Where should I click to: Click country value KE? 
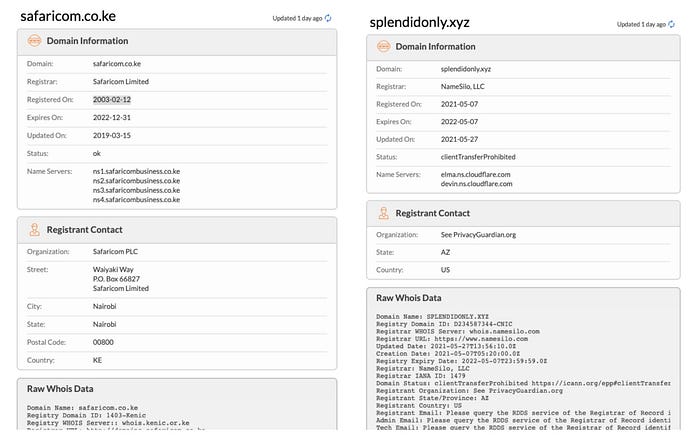97,360
